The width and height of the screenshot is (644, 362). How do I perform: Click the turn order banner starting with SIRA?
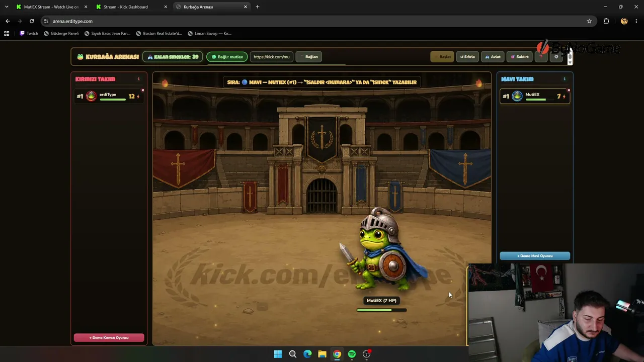322,82
